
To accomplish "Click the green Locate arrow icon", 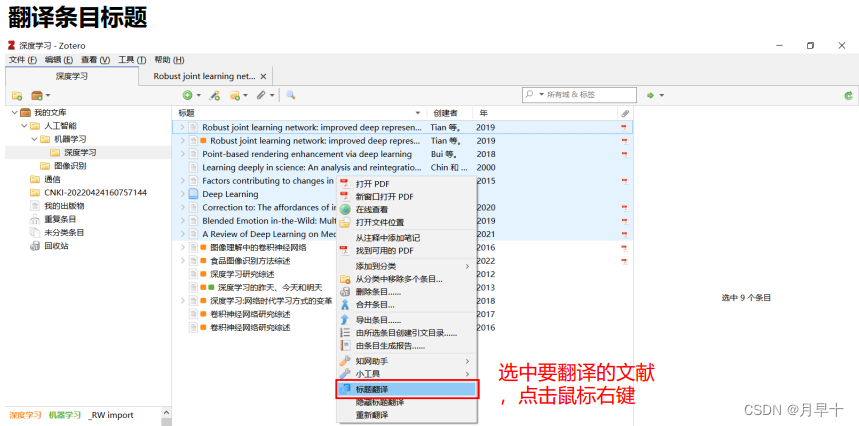I will click(x=651, y=95).
